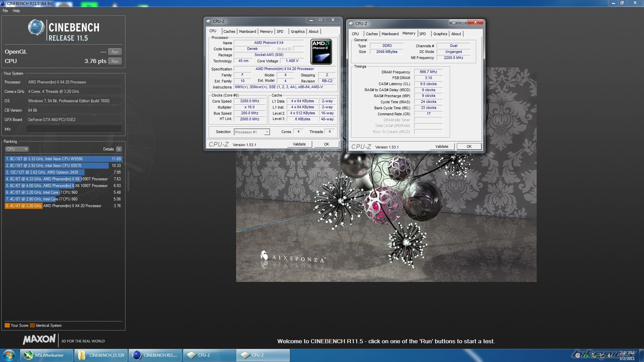Screen dimensions: 644x362
Task: Open the SPD tab in Memory CPU-Z window
Action: (423, 34)
